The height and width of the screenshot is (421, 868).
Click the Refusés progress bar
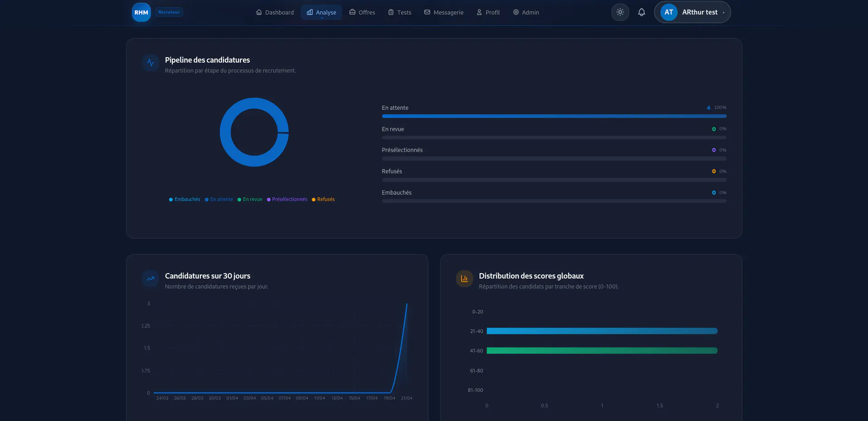tap(554, 180)
